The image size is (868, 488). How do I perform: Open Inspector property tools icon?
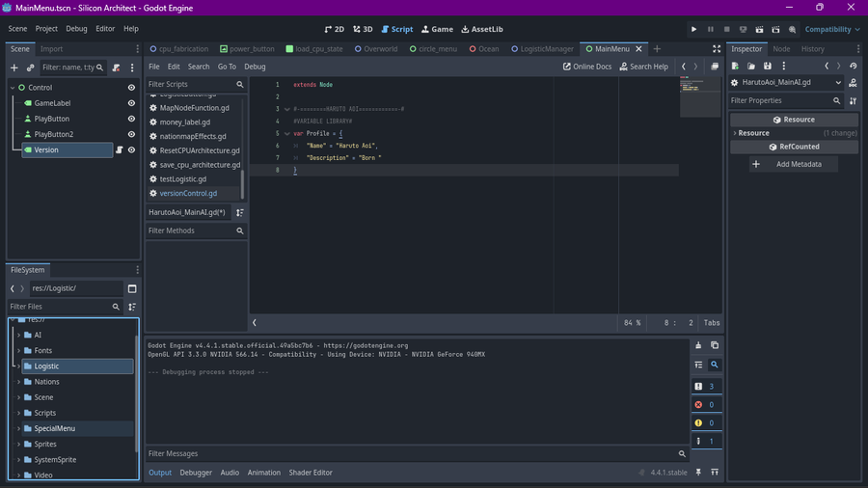pyautogui.click(x=854, y=100)
